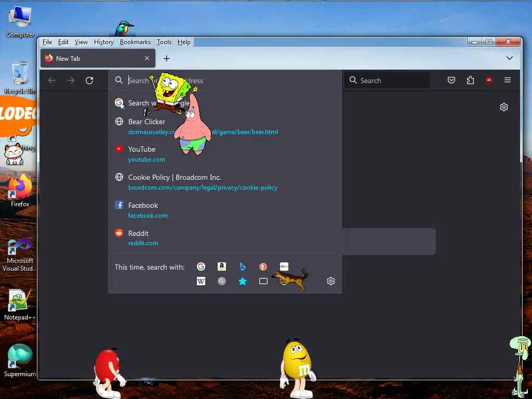Open Save to Pocket button
This screenshot has height=399, width=532.
[x=451, y=80]
